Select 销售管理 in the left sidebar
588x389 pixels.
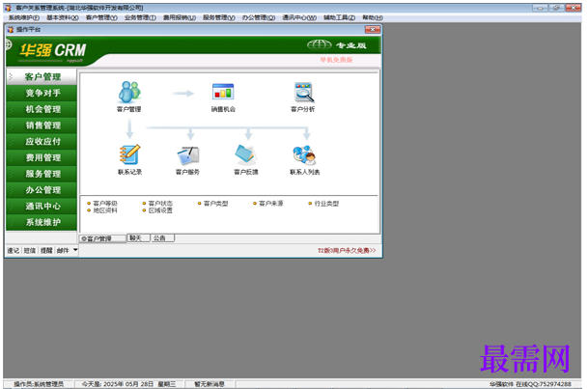42,125
